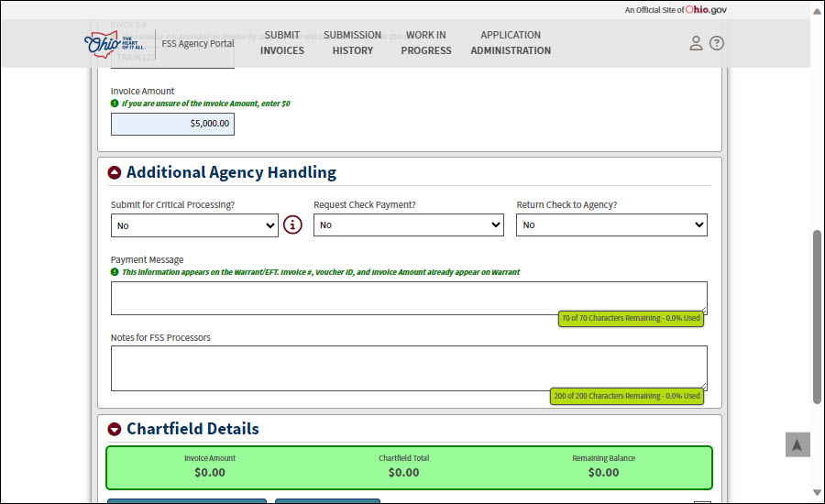825x504 pixels.
Task: Open Submit Invoices menu
Action: [x=282, y=43]
